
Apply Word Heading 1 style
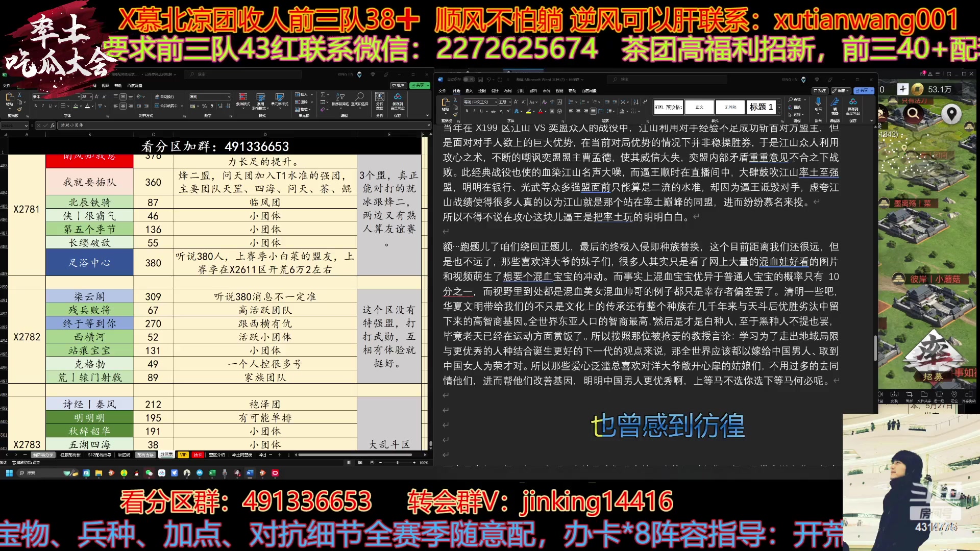coord(761,107)
